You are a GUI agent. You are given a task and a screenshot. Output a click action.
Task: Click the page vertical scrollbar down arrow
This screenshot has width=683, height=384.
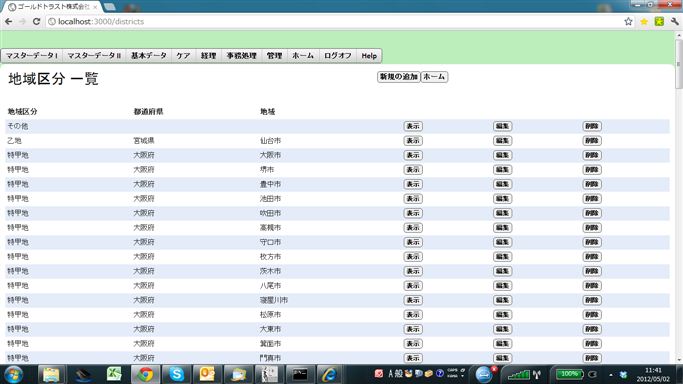pyautogui.click(x=679, y=360)
